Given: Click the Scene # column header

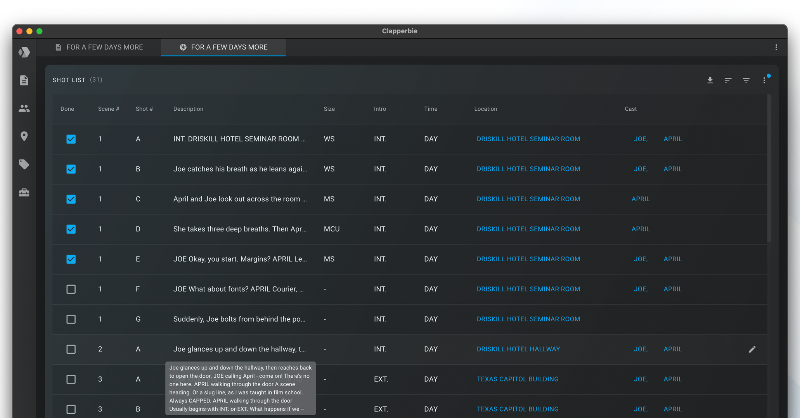Looking at the screenshot, I should tap(109, 109).
